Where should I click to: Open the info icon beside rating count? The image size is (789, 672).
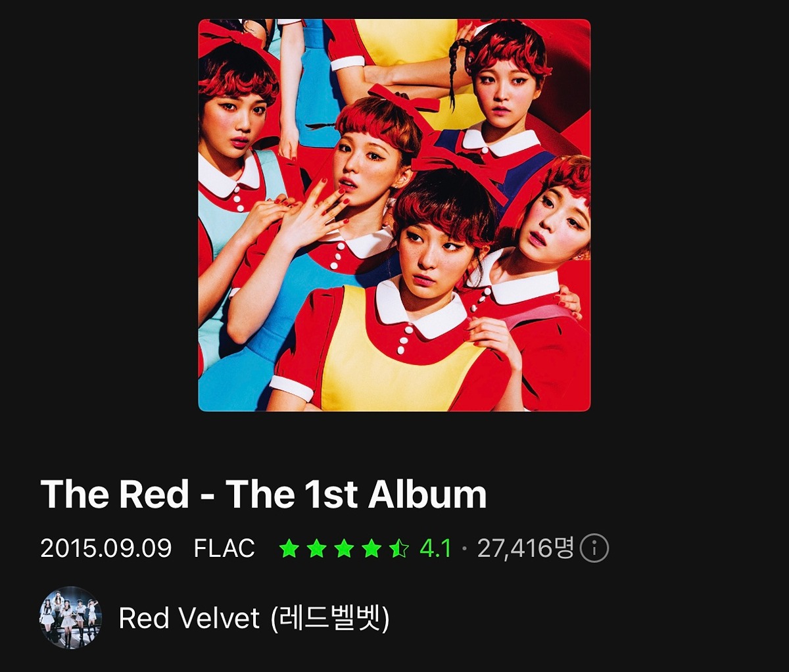click(x=594, y=548)
